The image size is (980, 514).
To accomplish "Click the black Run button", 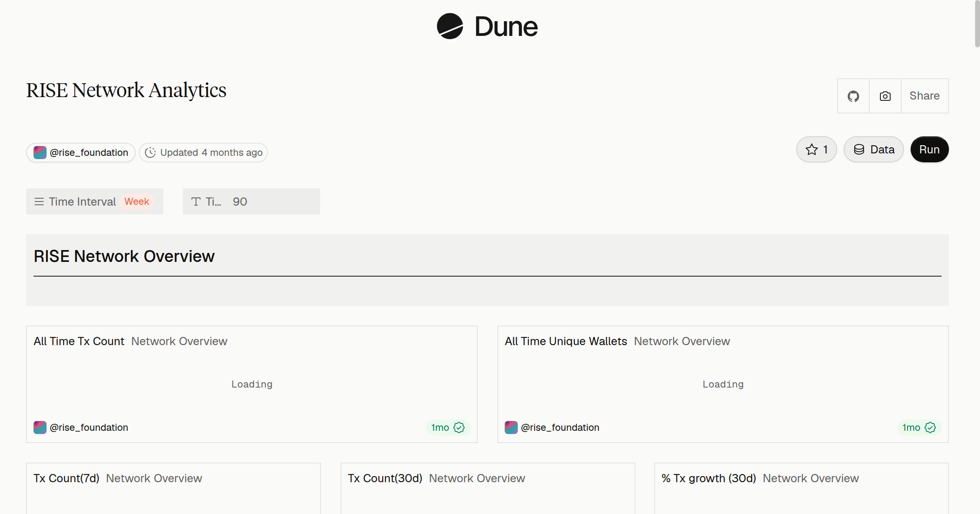I will (x=929, y=149).
